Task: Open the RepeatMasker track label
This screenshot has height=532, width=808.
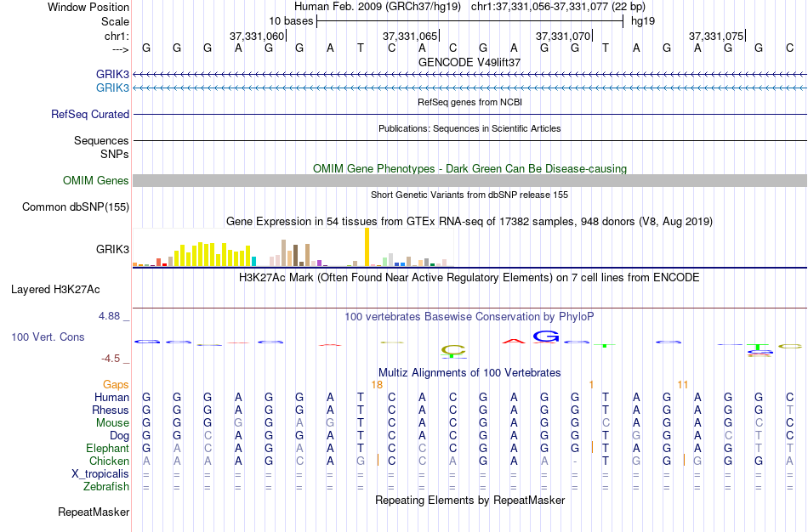Action: click(x=94, y=512)
